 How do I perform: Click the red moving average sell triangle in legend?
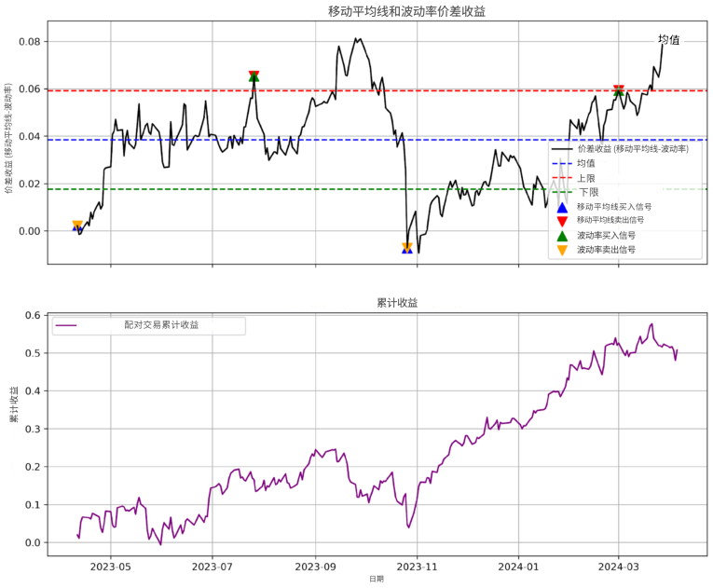coord(561,221)
